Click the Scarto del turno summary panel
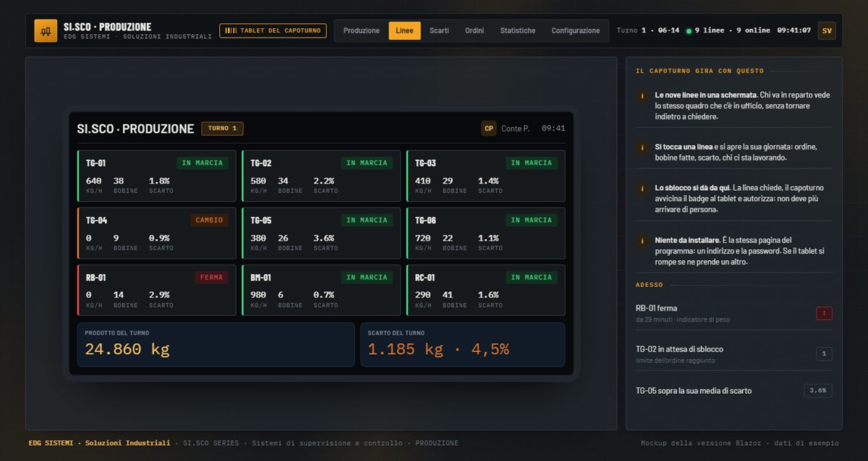The image size is (868, 461). 463,345
